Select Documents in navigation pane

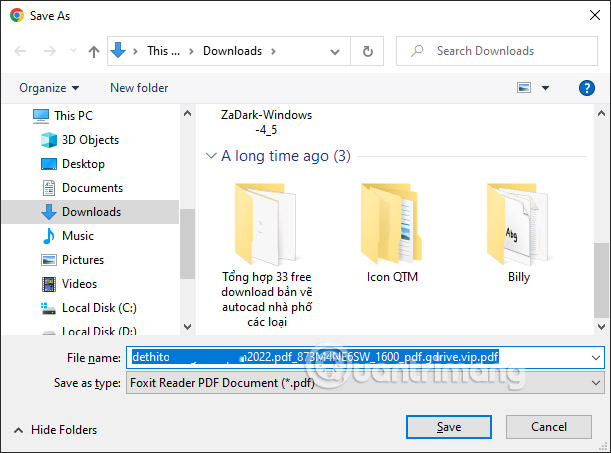pos(92,188)
